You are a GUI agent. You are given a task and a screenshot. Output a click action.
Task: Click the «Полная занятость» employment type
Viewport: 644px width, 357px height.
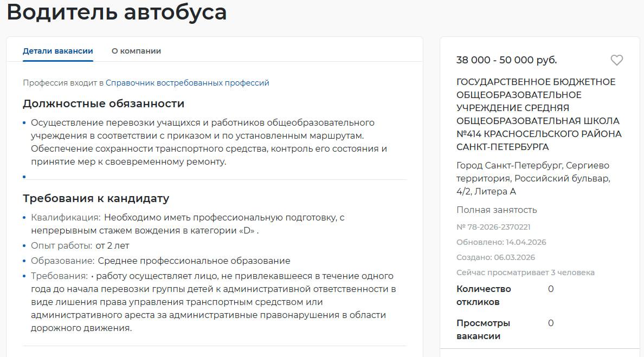pos(497,210)
